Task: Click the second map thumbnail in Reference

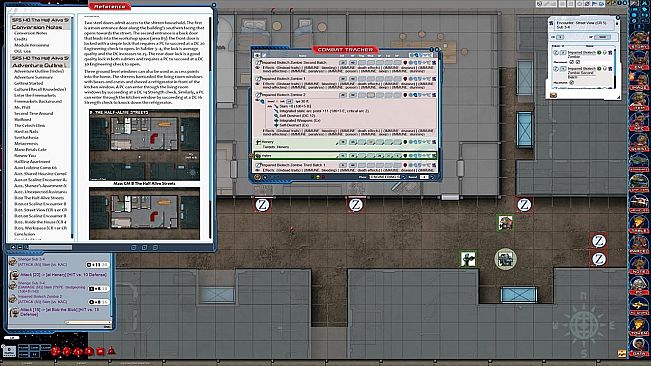Action: click(x=144, y=213)
